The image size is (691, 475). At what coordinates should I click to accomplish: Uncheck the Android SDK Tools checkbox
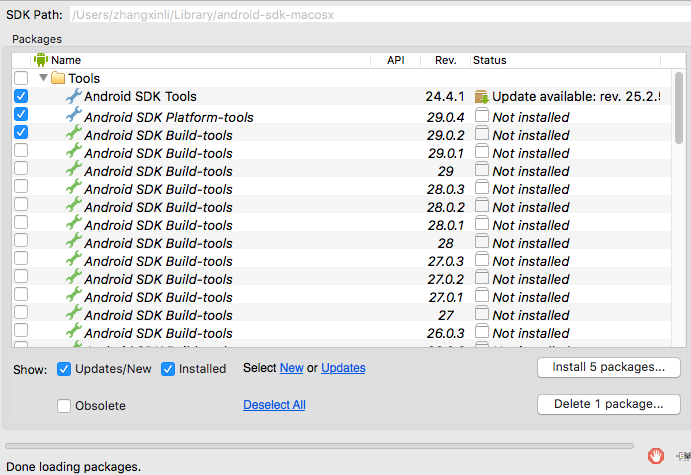(x=21, y=97)
